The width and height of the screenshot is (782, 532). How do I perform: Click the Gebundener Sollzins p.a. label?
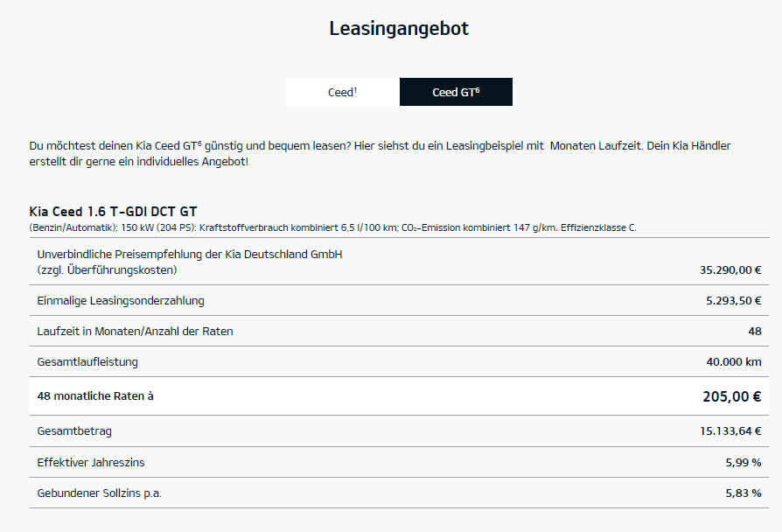click(100, 493)
